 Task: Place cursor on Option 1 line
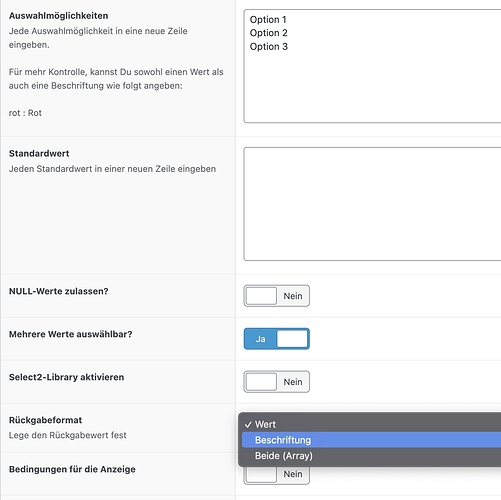(268, 20)
